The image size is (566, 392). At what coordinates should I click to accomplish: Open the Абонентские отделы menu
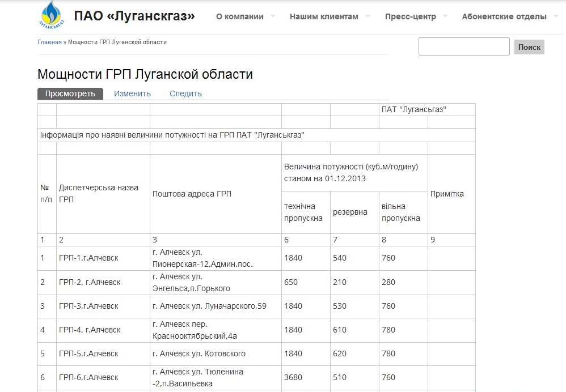(x=504, y=16)
